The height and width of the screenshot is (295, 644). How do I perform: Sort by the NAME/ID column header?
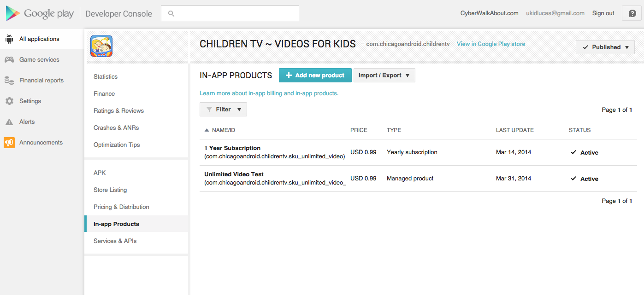[x=224, y=130]
